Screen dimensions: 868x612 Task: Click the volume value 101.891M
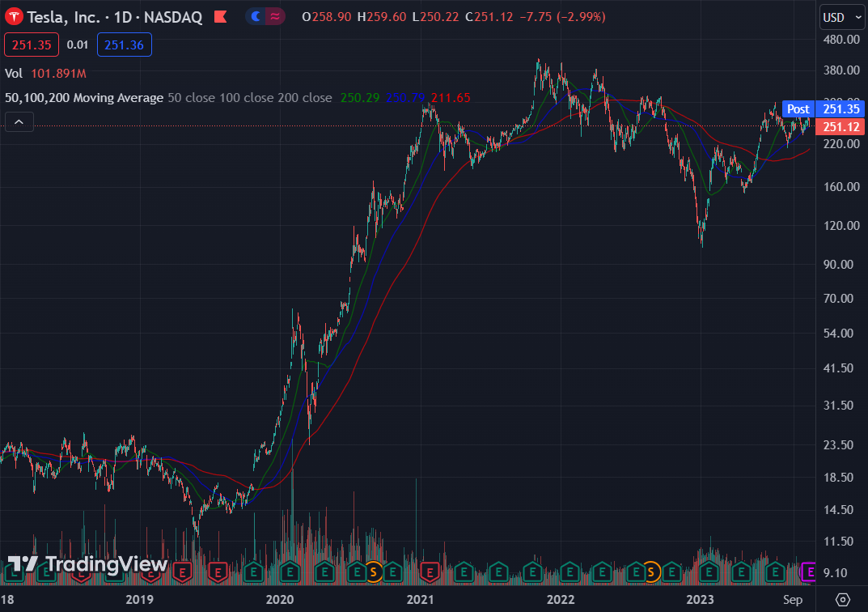pyautogui.click(x=59, y=74)
